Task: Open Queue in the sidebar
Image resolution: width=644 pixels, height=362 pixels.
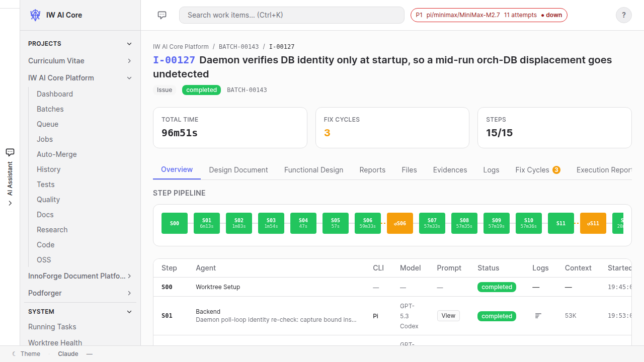Action: 47,124
